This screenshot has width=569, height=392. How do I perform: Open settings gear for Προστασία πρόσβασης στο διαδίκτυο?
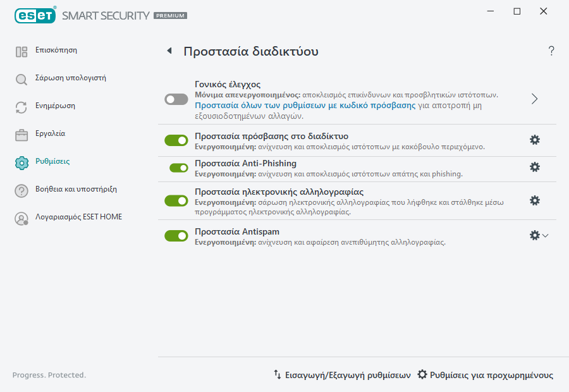pyautogui.click(x=535, y=140)
